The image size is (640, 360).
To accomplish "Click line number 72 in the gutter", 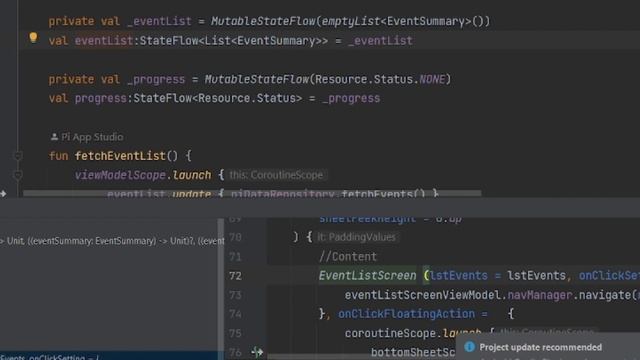I will [x=235, y=276].
